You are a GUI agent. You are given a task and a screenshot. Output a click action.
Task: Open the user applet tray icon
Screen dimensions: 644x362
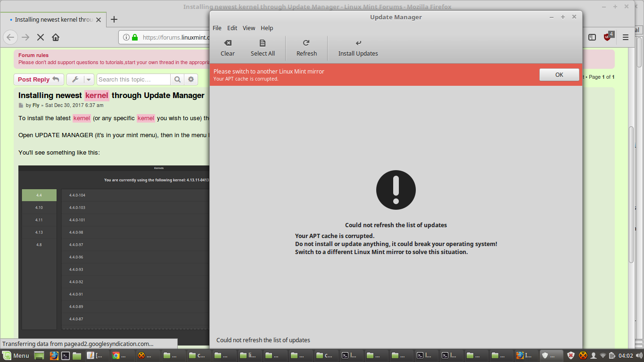[x=594, y=355]
